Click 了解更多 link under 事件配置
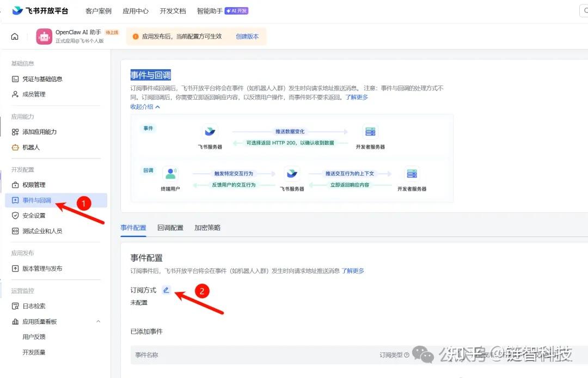The image size is (588, 378). (x=352, y=271)
